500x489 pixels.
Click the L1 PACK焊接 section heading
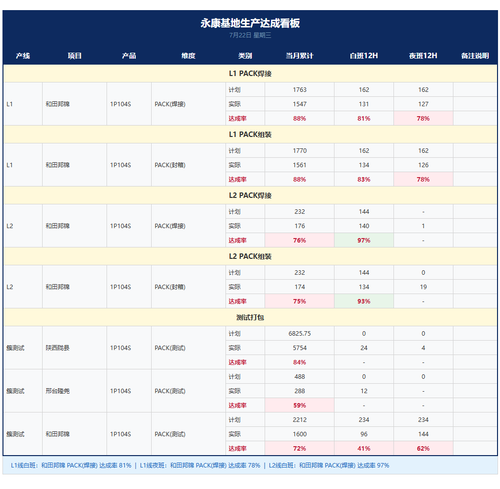pos(250,74)
